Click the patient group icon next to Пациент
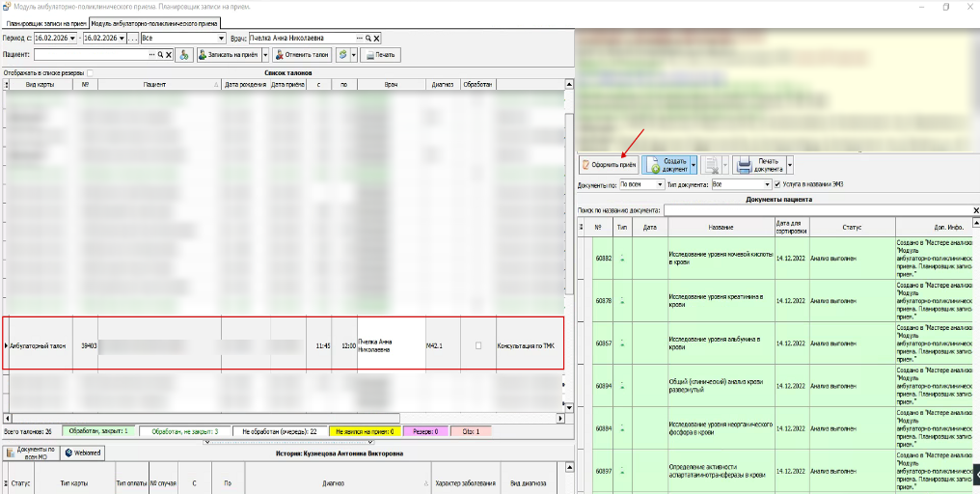Image resolution: width=980 pixels, height=494 pixels. 184,55
